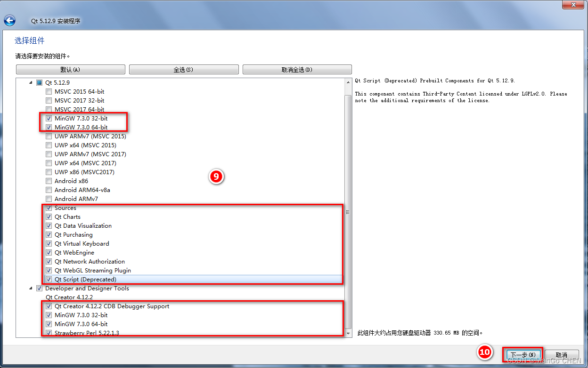Check the UWP x64 (MSVC 2017) box
This screenshot has width=588, height=368.
pos(49,163)
